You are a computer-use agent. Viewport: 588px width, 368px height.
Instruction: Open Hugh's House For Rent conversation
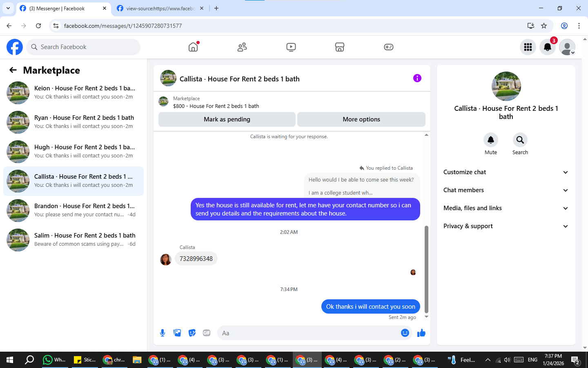point(73,151)
